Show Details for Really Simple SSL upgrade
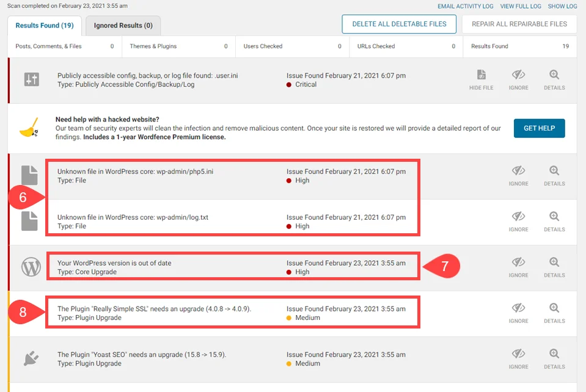Screen dimensions: 586x392 [x=554, y=313]
